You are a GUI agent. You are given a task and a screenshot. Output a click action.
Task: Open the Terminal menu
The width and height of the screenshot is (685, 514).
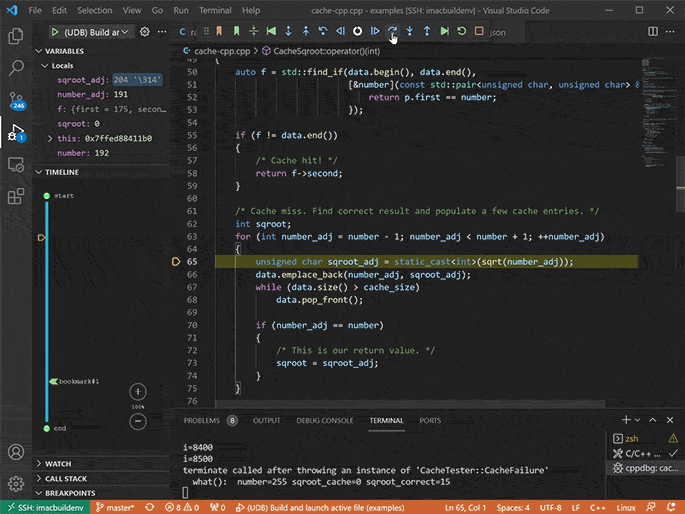pos(214,9)
